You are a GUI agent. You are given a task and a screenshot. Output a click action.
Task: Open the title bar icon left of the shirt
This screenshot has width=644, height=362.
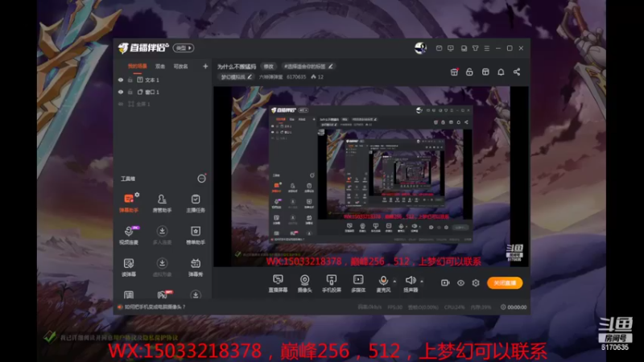[464, 48]
